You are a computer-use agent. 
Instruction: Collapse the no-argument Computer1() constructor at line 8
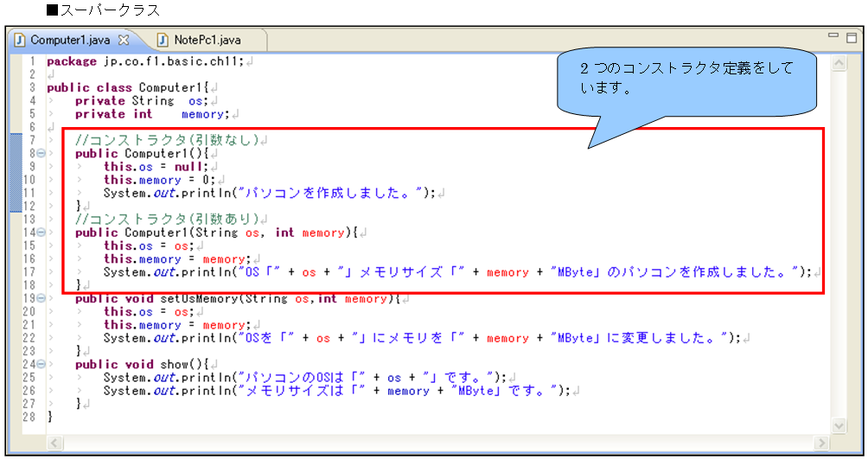41,154
